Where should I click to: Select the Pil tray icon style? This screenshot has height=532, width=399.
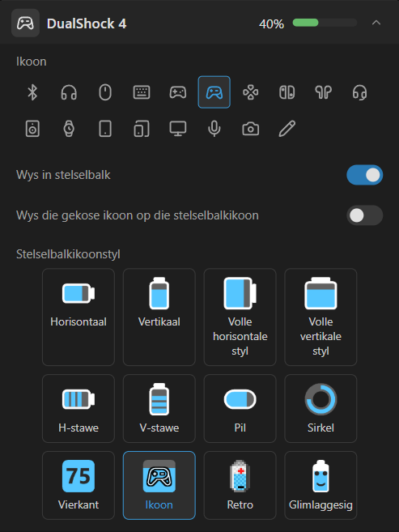240,408
